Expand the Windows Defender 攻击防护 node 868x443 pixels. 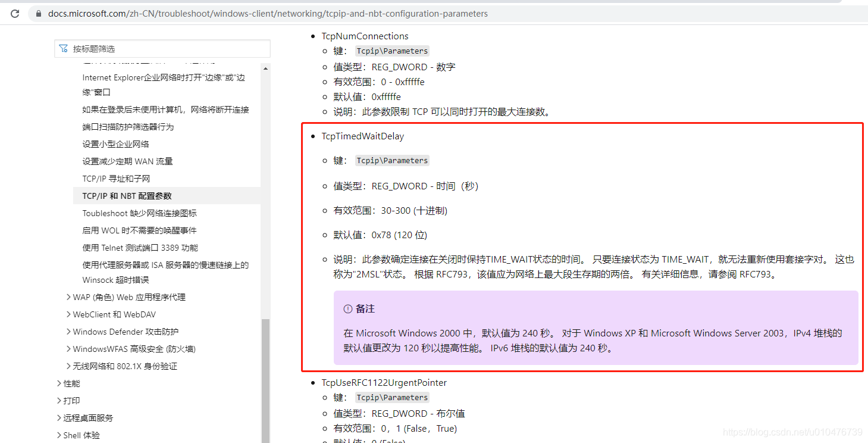click(68, 332)
